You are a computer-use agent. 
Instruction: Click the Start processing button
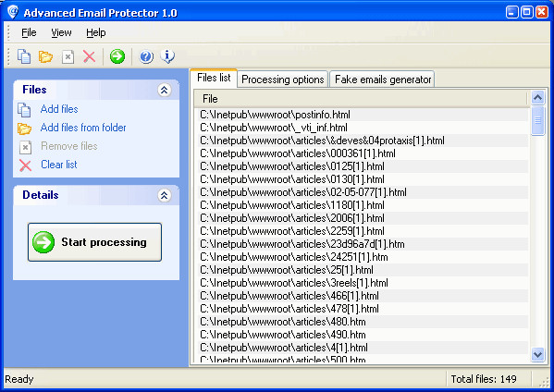[94, 242]
